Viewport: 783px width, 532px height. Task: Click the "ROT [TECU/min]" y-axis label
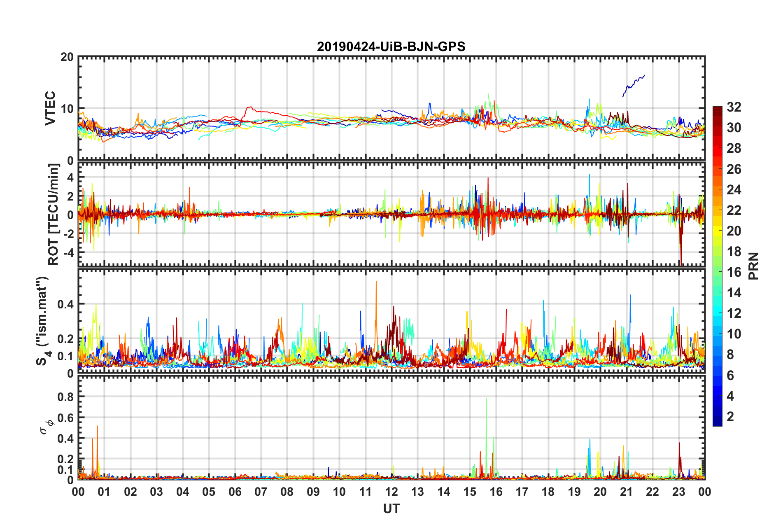(54, 215)
